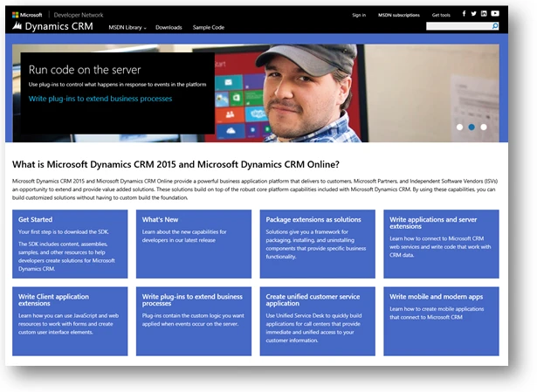The height and width of the screenshot is (392, 537).
Task: Open the Get Started tile
Action: pyautogui.click(x=70, y=244)
